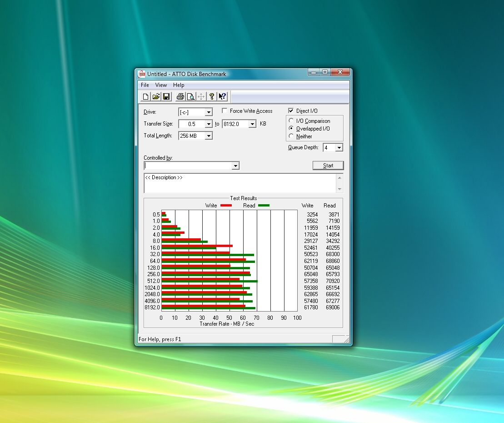Image resolution: width=504 pixels, height=423 pixels.
Task: Click the Save floppy disk icon
Action: [x=166, y=96]
